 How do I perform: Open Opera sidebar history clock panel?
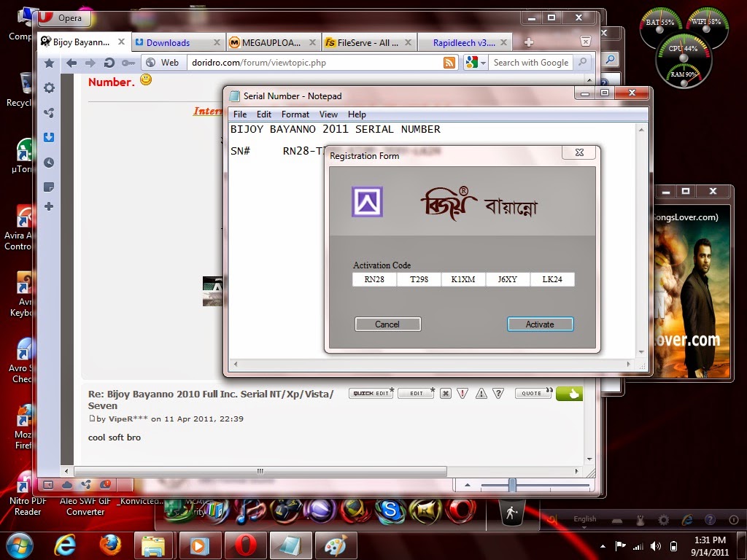49,163
